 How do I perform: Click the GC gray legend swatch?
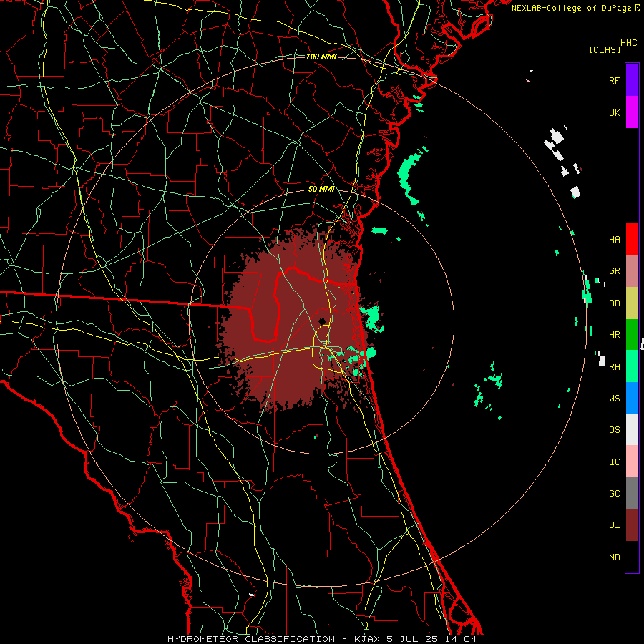pyautogui.click(x=632, y=493)
